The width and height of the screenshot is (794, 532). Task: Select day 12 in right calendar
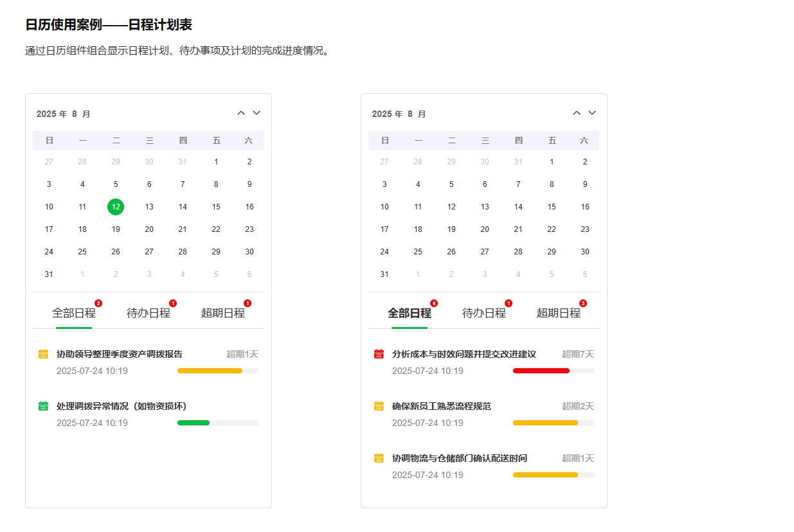coord(451,207)
